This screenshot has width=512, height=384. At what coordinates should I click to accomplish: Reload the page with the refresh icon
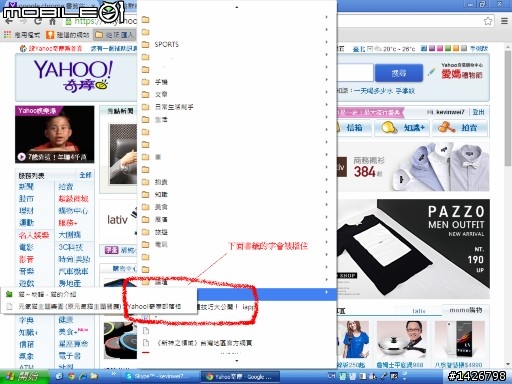(x=38, y=21)
